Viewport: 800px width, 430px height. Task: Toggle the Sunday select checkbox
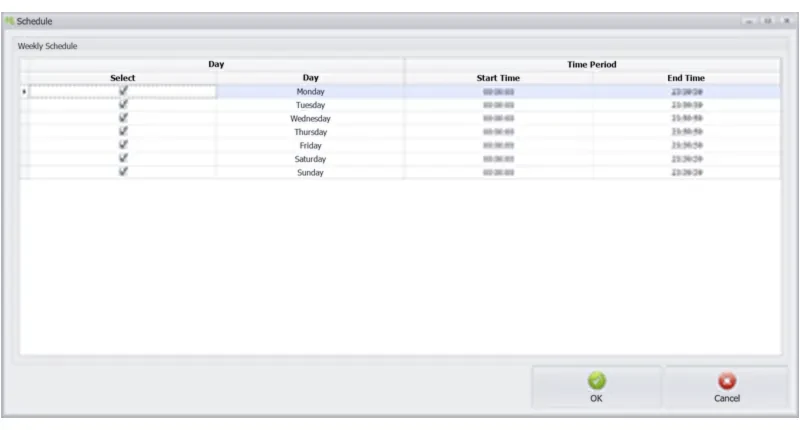(123, 171)
